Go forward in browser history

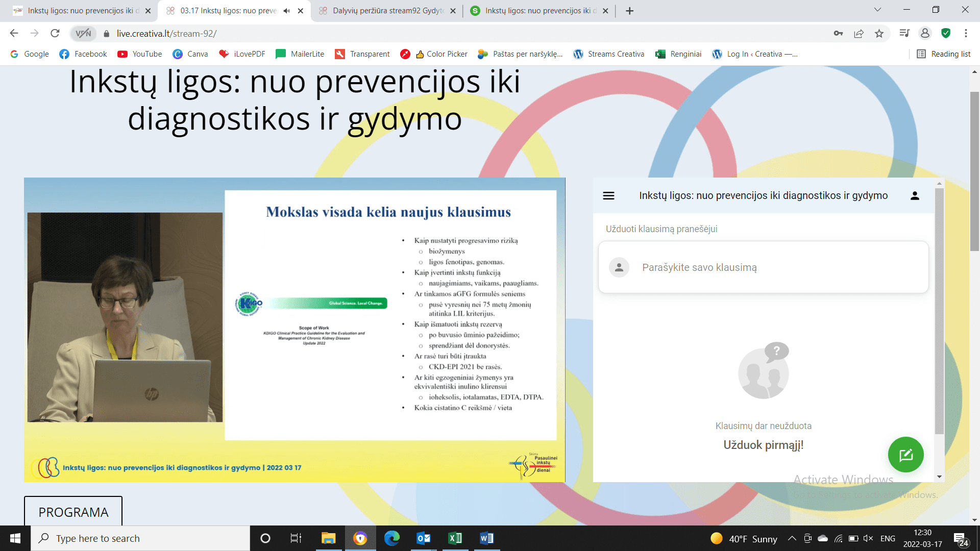click(x=34, y=33)
